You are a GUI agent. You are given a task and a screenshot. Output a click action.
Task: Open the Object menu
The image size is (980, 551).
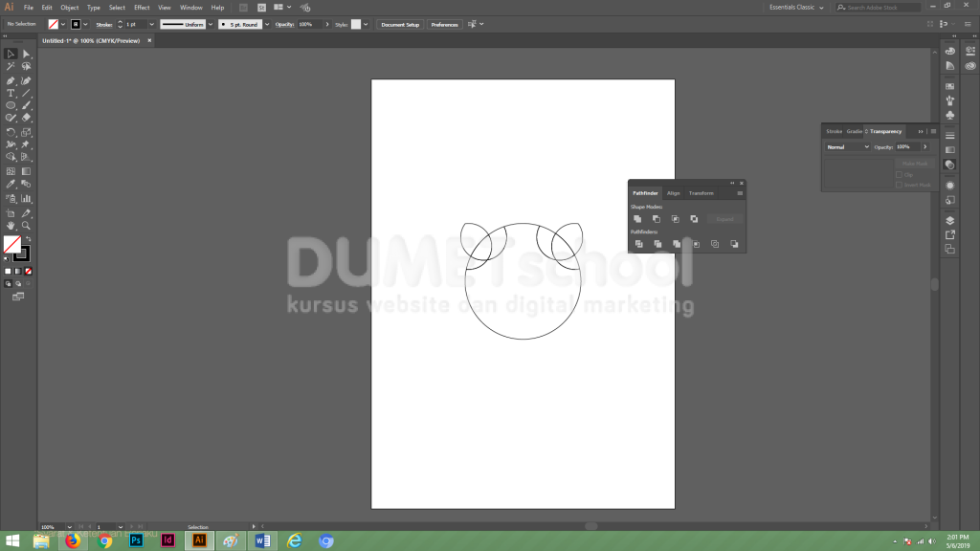pos(69,8)
